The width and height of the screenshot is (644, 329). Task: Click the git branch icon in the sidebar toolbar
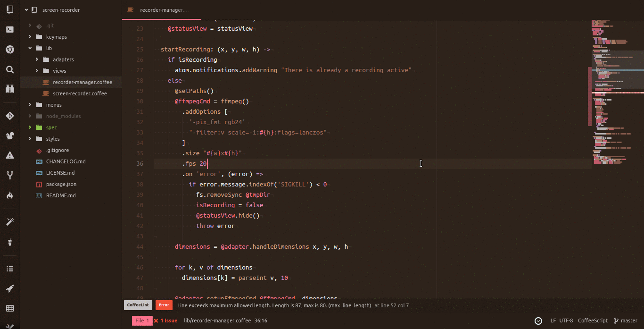click(9, 175)
